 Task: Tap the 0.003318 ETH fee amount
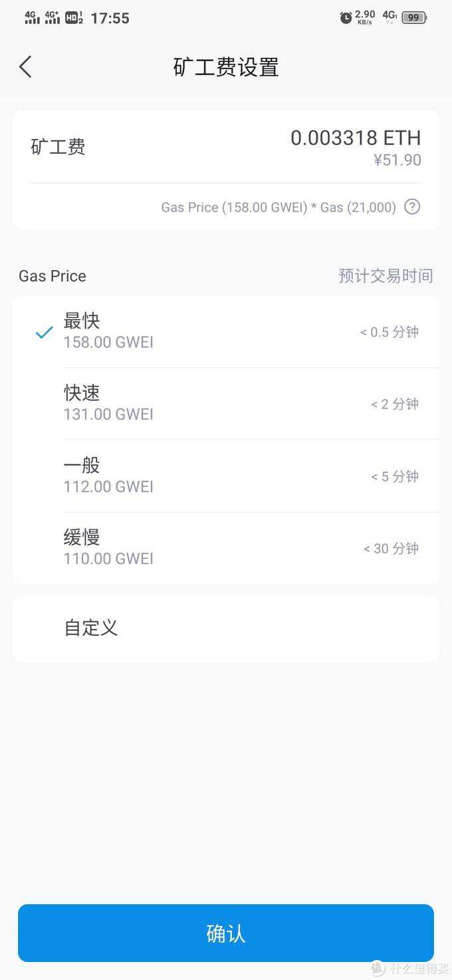(356, 138)
